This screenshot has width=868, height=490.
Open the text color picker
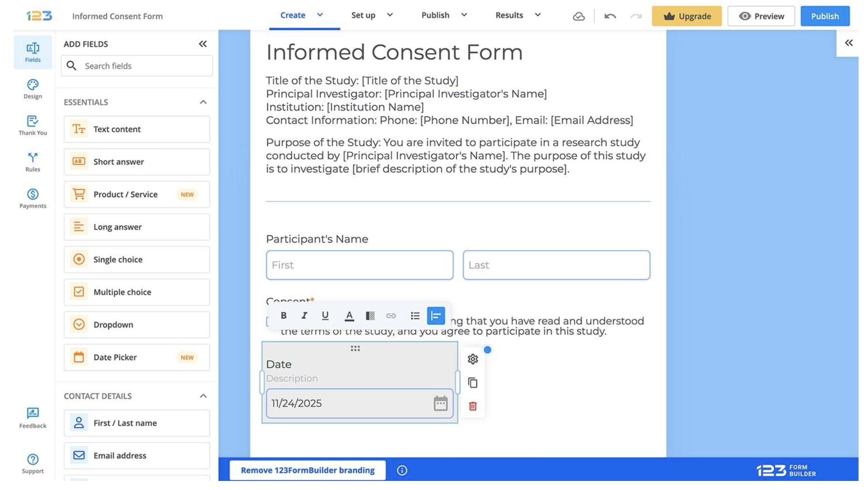point(349,316)
